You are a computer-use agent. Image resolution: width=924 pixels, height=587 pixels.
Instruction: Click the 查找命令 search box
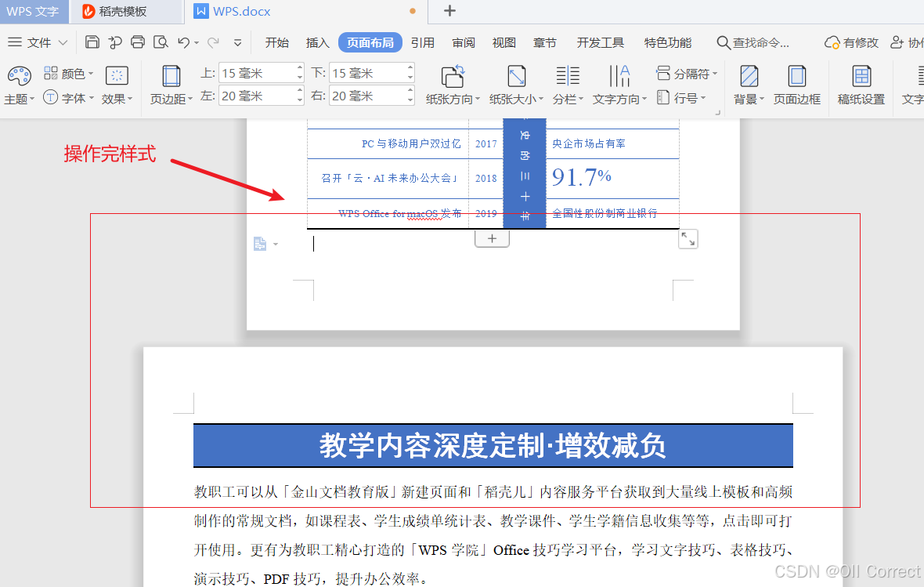pos(753,42)
